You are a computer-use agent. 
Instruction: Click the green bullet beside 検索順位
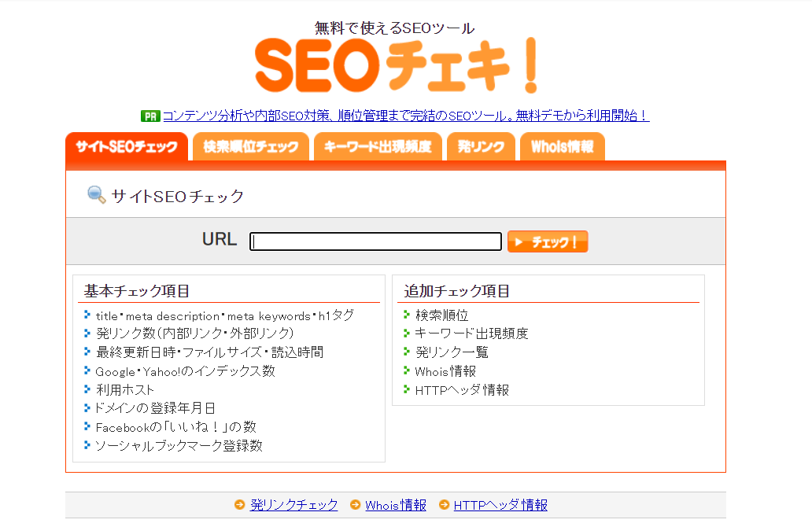[407, 315]
